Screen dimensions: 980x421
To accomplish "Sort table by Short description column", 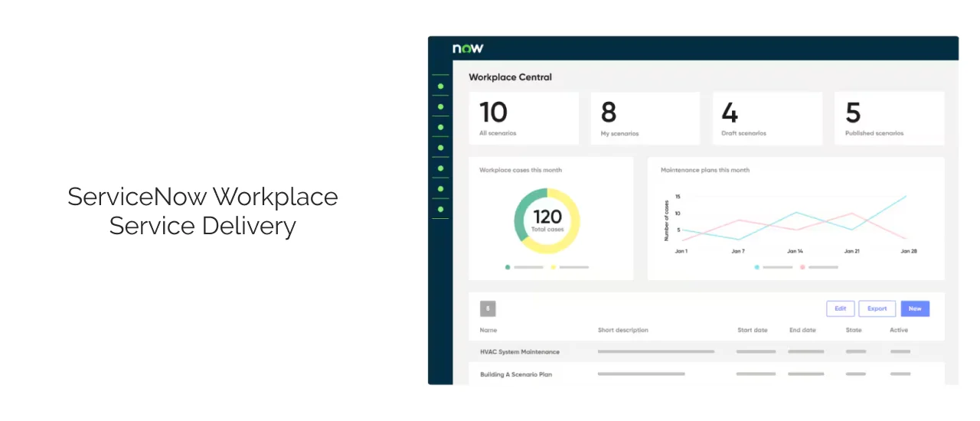I will [623, 330].
